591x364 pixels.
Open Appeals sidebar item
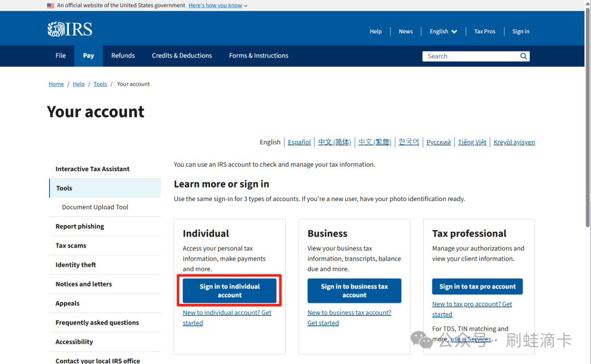click(x=105, y=303)
